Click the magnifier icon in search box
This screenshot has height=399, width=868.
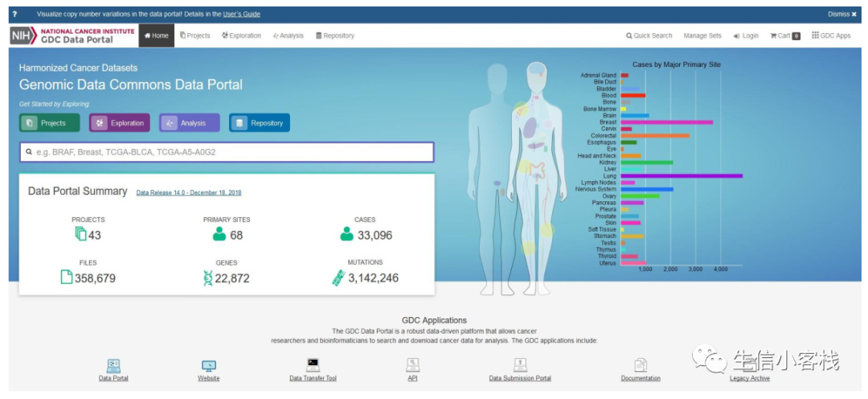29,151
